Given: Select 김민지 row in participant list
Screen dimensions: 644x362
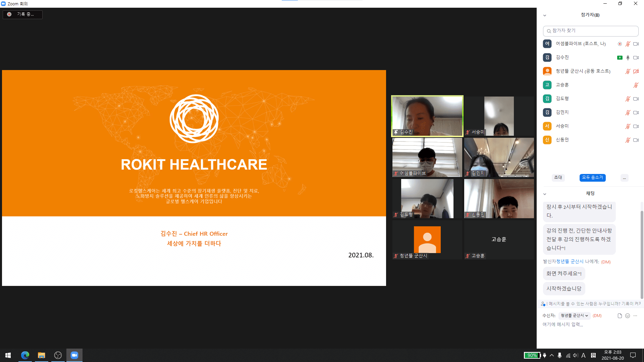Looking at the screenshot, I should [590, 112].
